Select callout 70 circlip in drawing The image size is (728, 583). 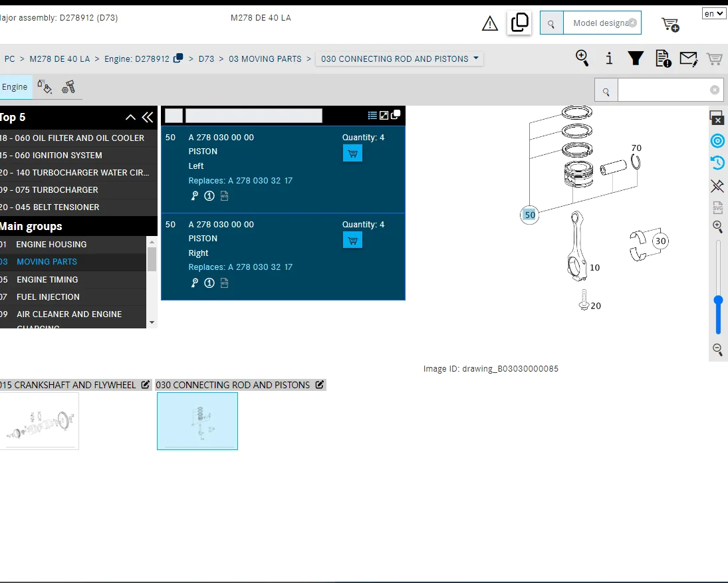(x=636, y=148)
